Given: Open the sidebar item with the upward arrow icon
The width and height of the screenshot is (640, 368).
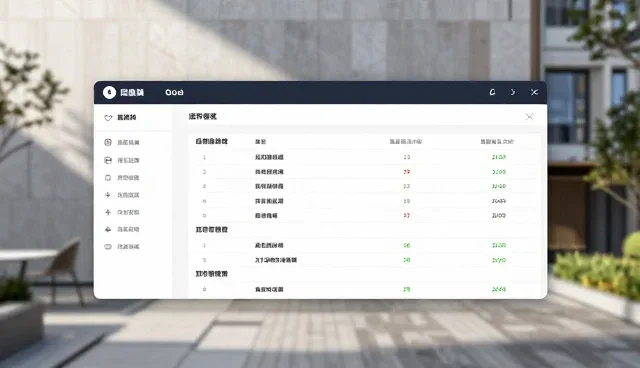Looking at the screenshot, I should 122,212.
